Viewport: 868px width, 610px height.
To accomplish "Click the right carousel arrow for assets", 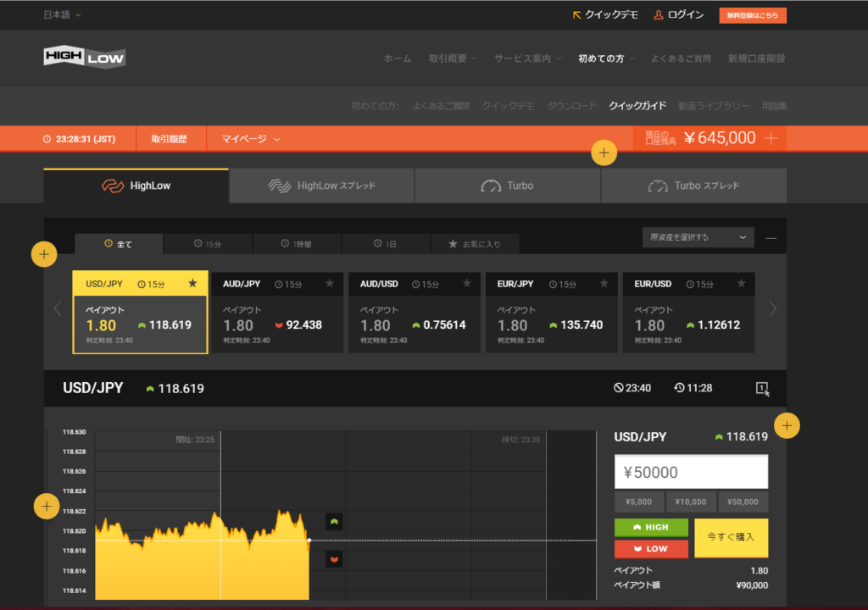I will [772, 308].
